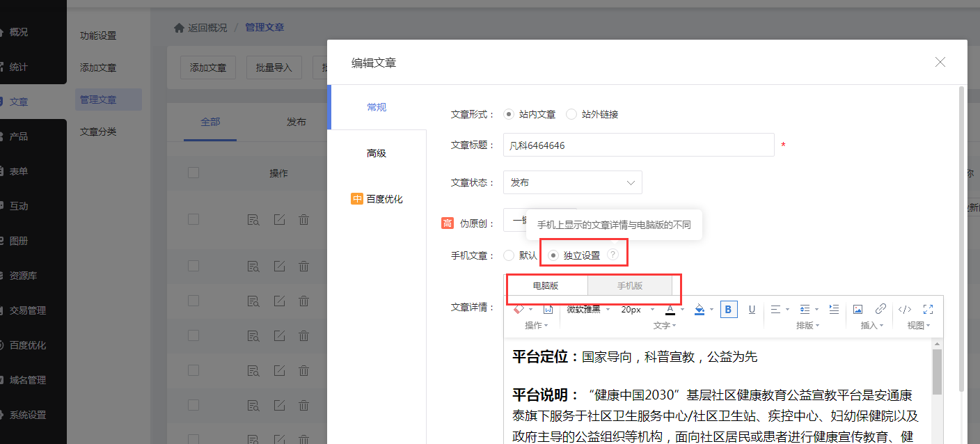Viewport: 980px width, 444px height.
Task: Select the 默认 mobile article radio
Action: [509, 255]
